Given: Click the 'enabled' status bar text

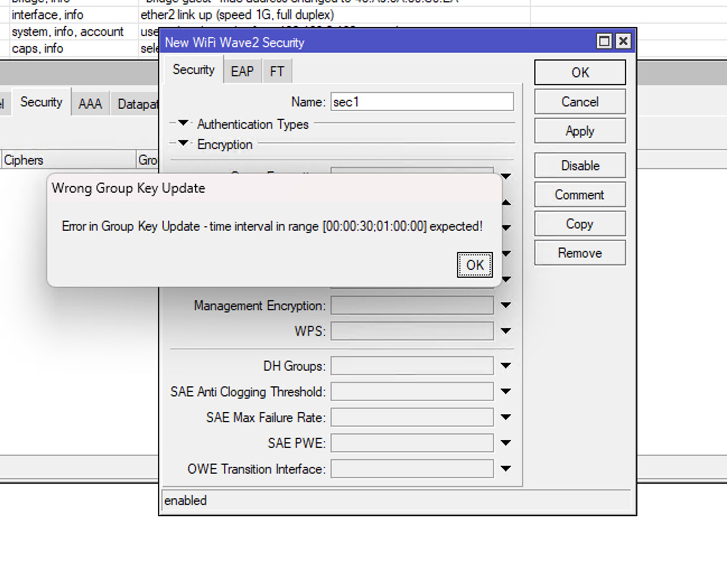Looking at the screenshot, I should point(185,500).
